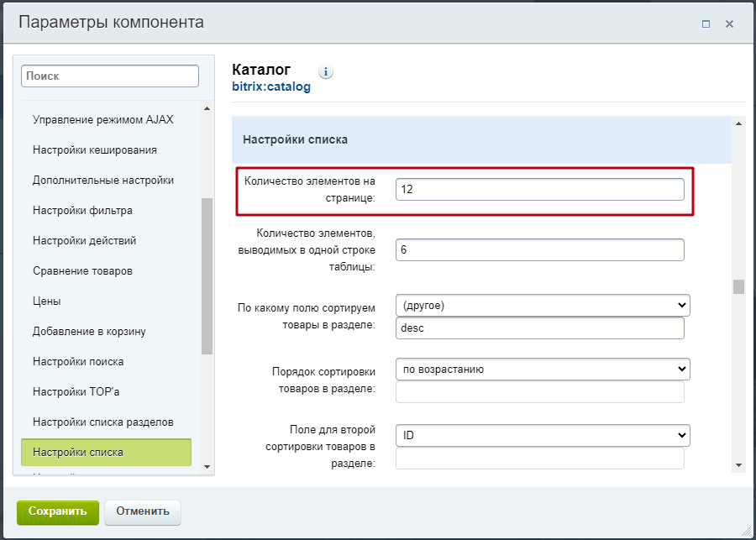
Task: Click label Порядок сортировки товаров в разделе
Action: (323, 380)
